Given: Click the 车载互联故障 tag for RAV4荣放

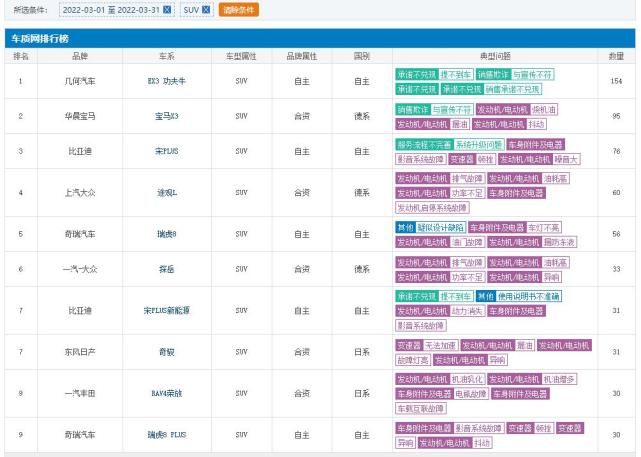Looking at the screenshot, I should pos(421,409).
